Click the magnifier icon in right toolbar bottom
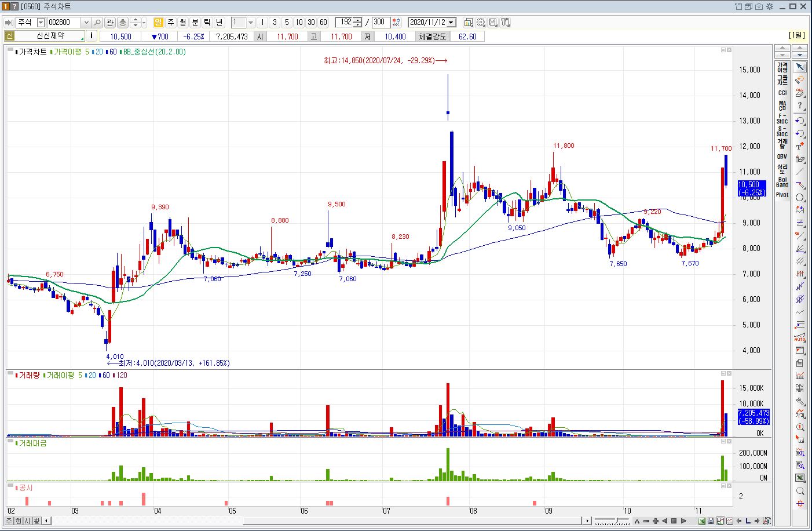The image size is (812, 531). coord(800,491)
